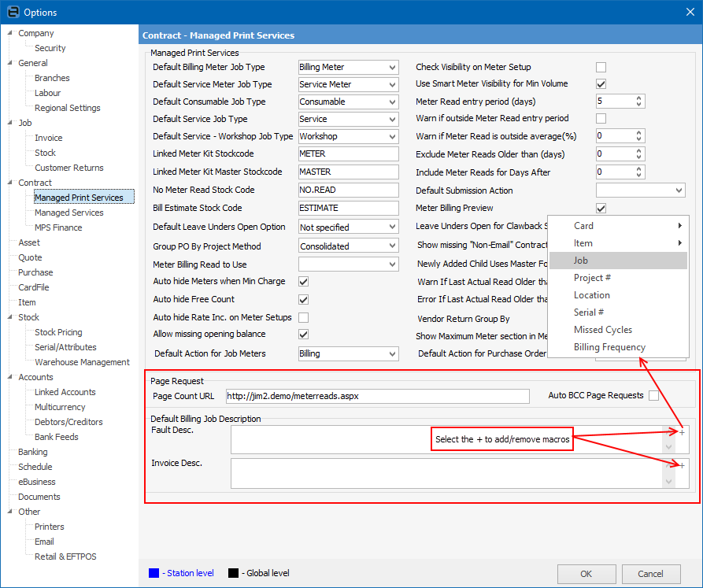This screenshot has height=588, width=703.
Task: Open Default Billing Meter Job Type dropdown
Action: click(x=393, y=67)
